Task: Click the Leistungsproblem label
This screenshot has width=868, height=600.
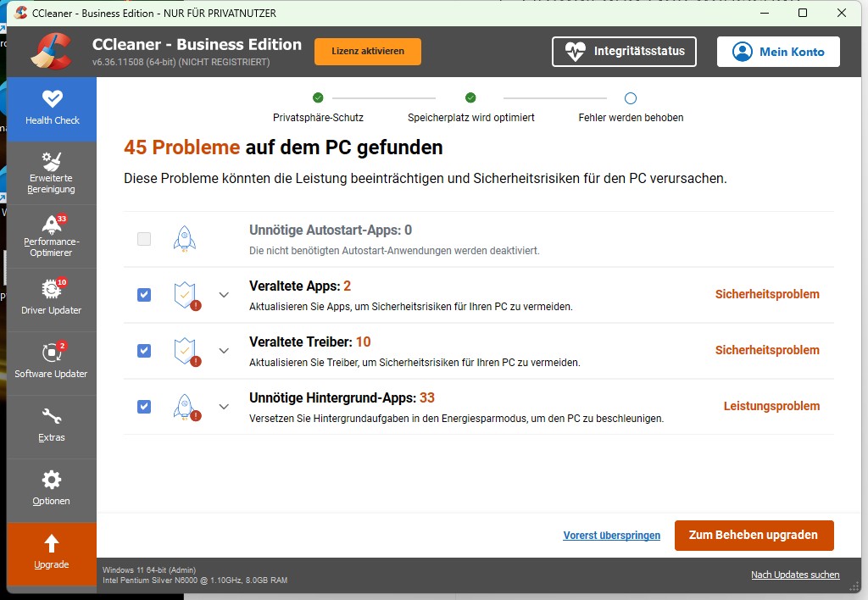Action: point(771,406)
